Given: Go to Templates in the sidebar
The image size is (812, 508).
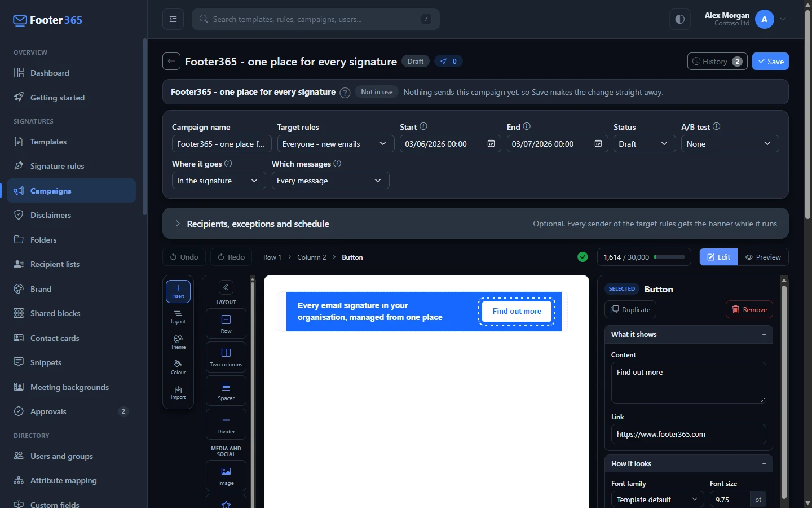Looking at the screenshot, I should (71, 142).
